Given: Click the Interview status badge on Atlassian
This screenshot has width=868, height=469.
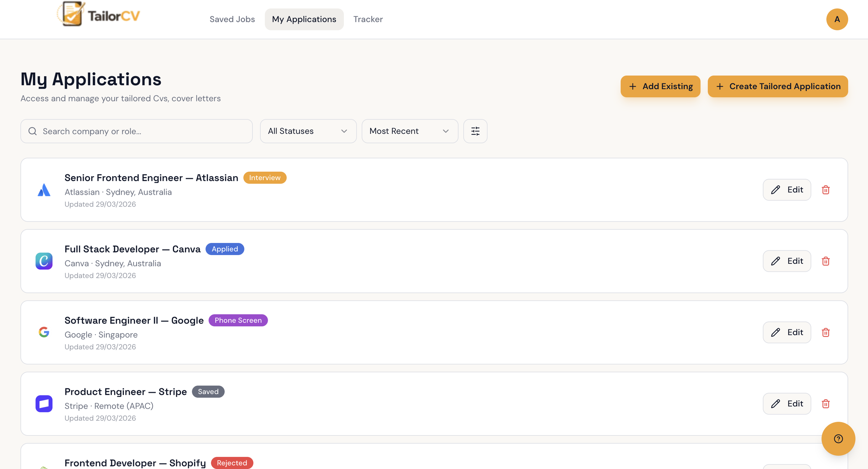Looking at the screenshot, I should point(264,178).
